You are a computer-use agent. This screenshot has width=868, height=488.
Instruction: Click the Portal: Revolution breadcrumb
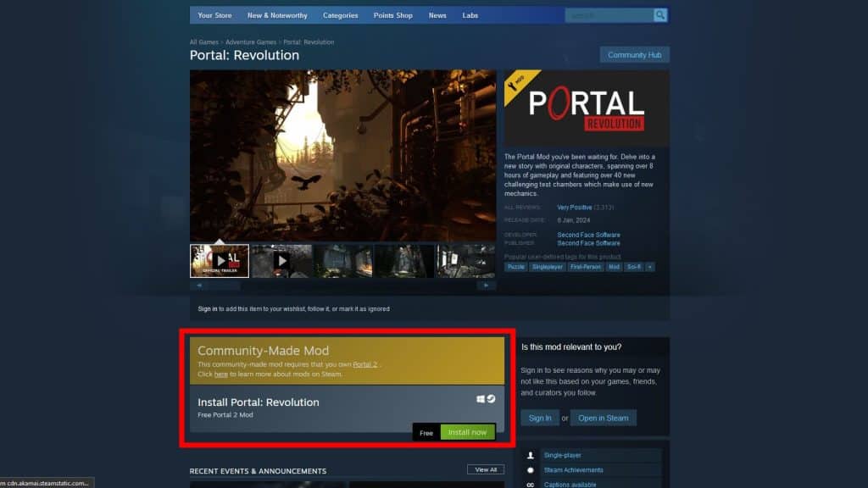click(309, 42)
